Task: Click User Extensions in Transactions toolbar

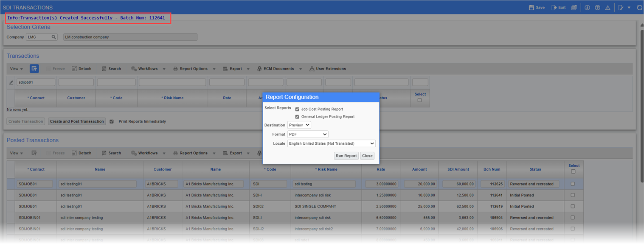Action: click(327, 69)
